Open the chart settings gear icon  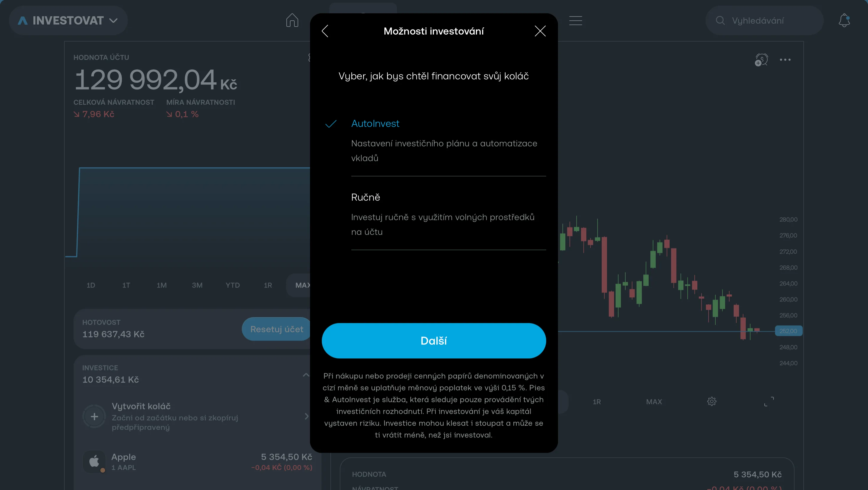[x=712, y=401]
